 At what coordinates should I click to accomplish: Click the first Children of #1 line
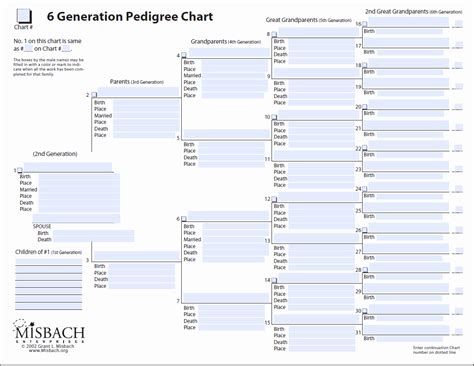pyautogui.click(x=49, y=262)
